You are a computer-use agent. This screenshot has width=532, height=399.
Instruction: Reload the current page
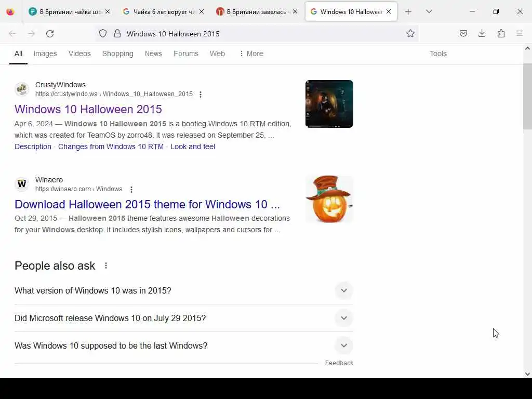50,34
